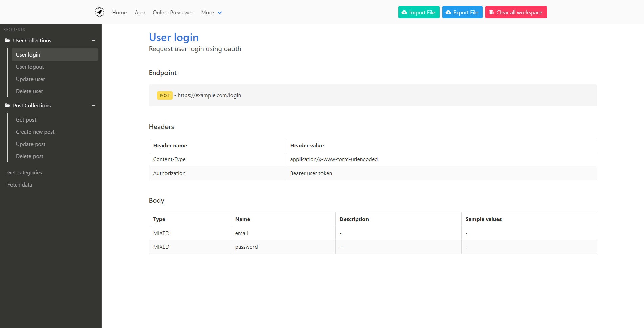Click the cloud upload icon on Import File
The height and width of the screenshot is (328, 644).
tap(404, 12)
